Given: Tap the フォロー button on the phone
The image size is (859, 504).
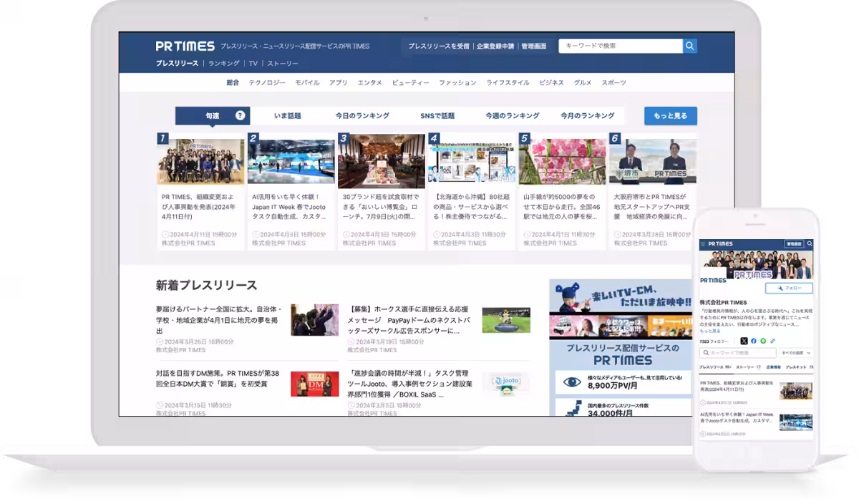Looking at the screenshot, I should point(789,288).
